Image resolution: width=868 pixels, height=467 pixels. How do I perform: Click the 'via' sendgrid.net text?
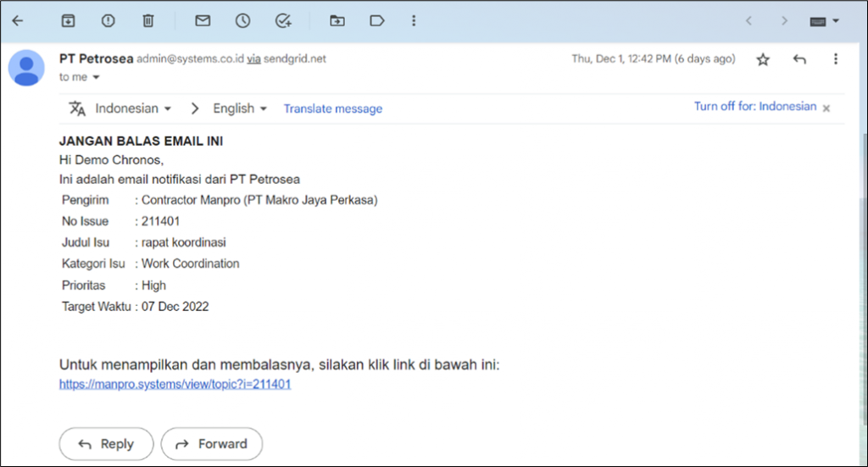tap(253, 58)
